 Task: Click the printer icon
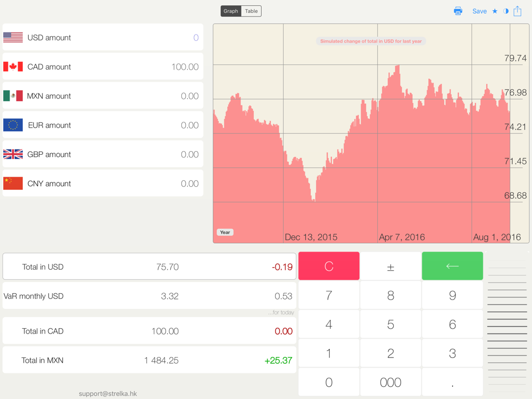click(x=458, y=11)
